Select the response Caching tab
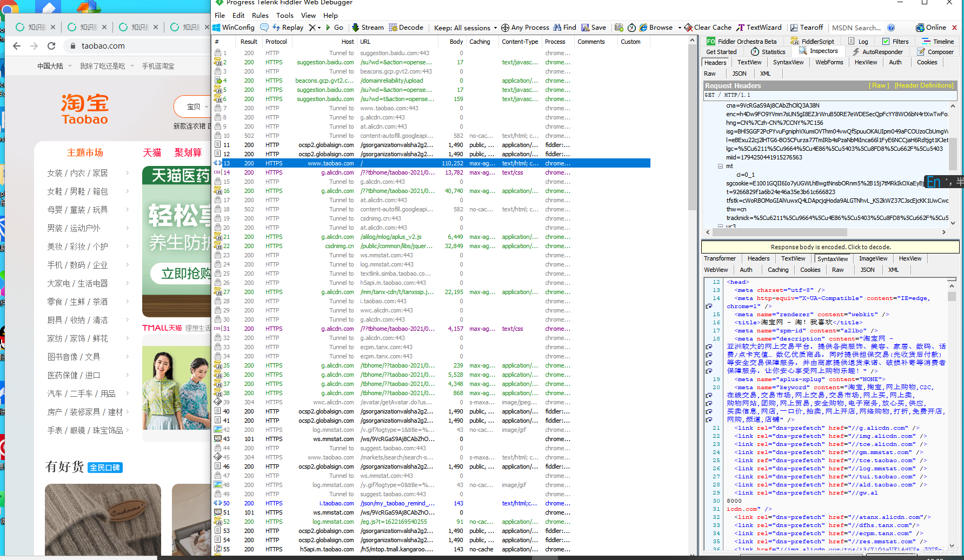Viewport: 964px width, 560px height. pos(777,270)
